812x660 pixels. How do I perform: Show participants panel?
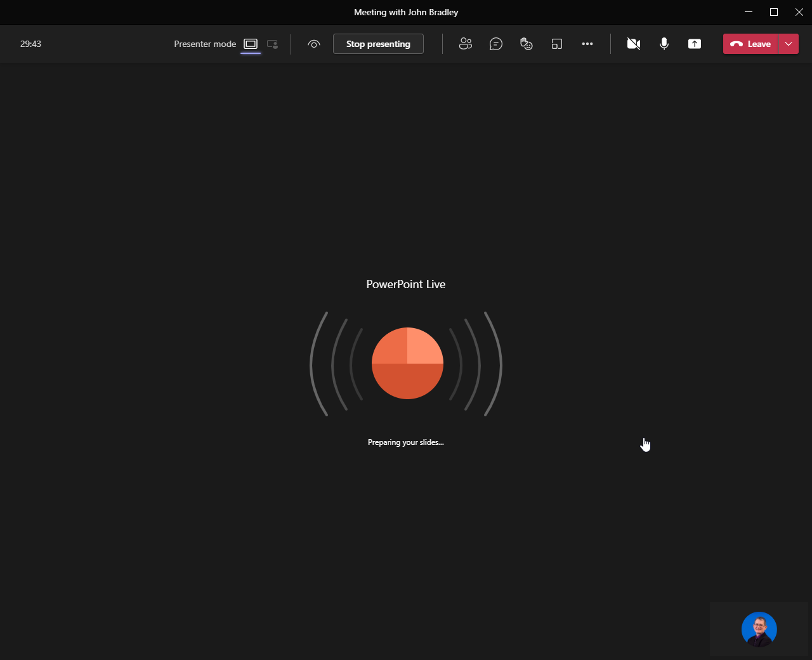[466, 44]
